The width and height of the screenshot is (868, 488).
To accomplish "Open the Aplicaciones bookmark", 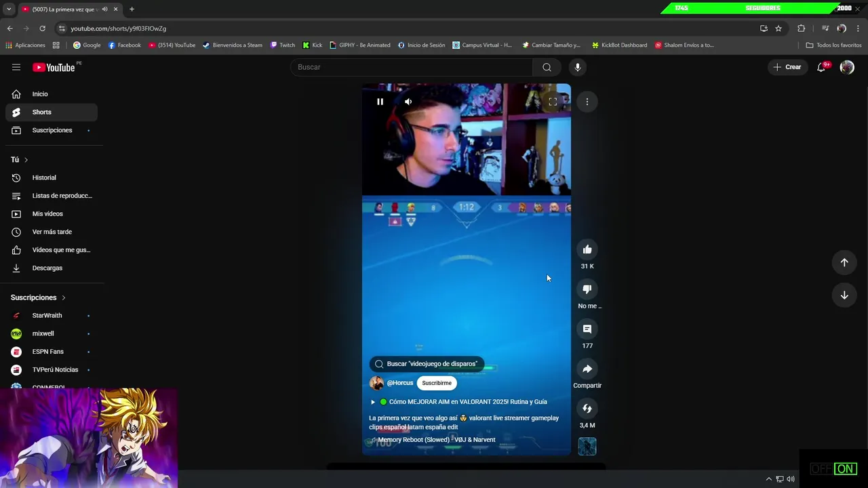I will (x=25, y=45).
